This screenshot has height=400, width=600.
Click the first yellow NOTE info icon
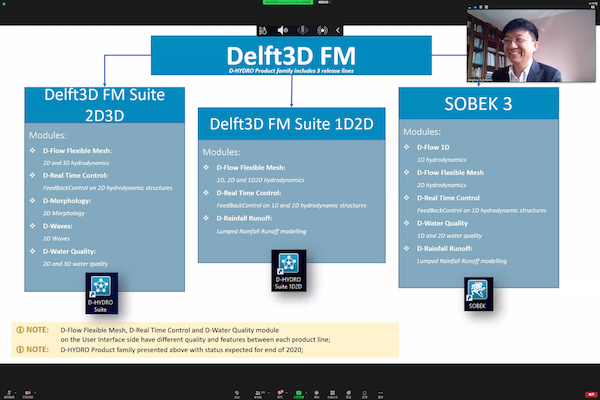pyautogui.click(x=20, y=328)
